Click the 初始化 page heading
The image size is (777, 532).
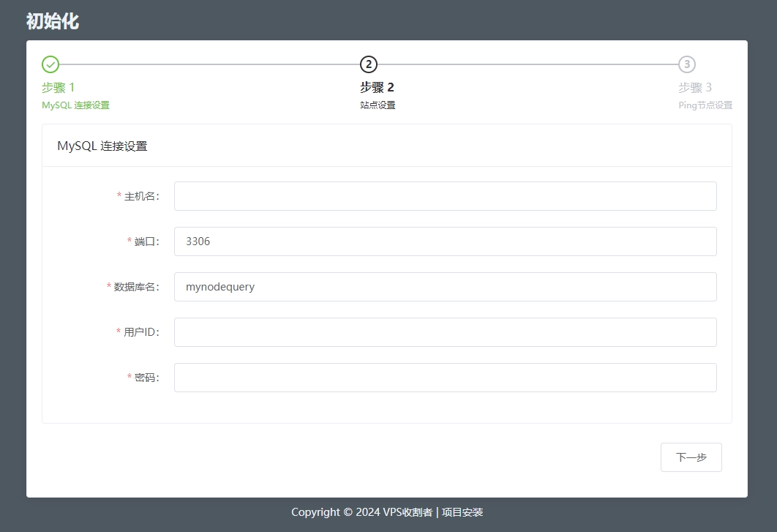52,21
